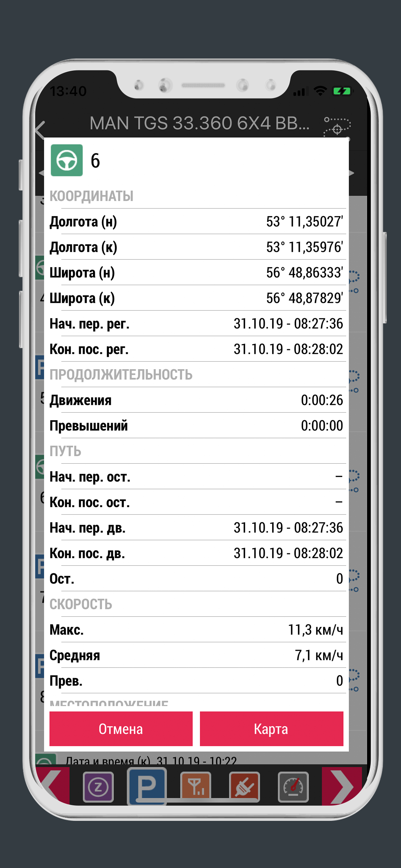The width and height of the screenshot is (401, 868).
Task: Tap the ПРОДОЛЖИТЕЛЬНОСТЬ section header
Action: point(121,375)
